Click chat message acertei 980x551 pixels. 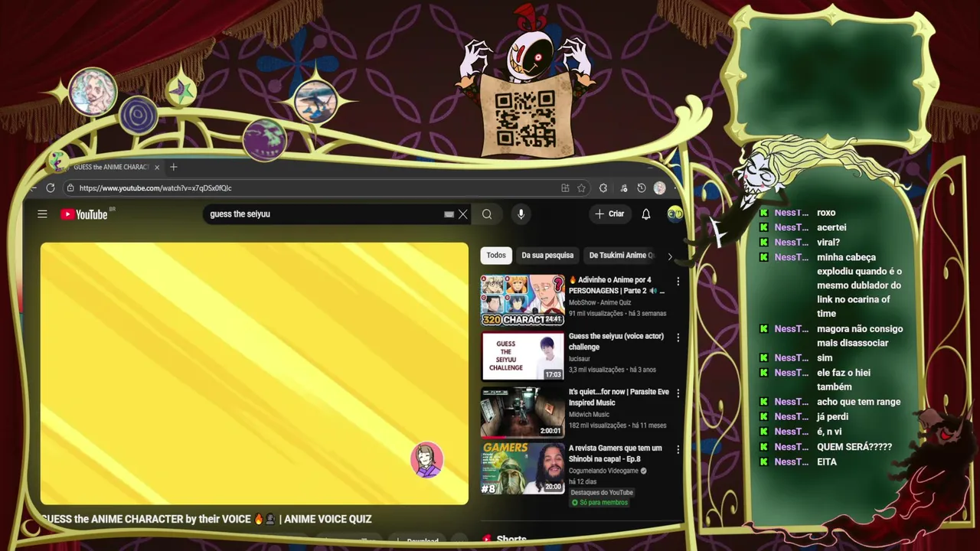(831, 227)
